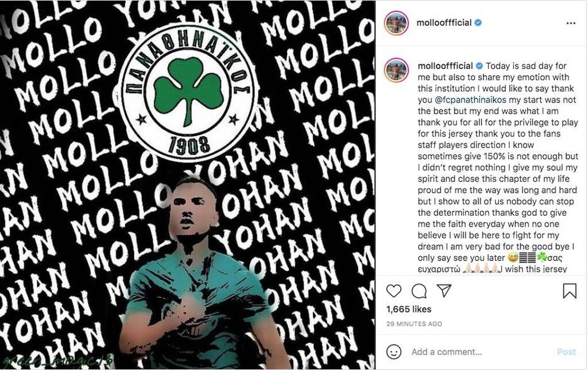View the list of 1,665 likes
This screenshot has height=370, width=588.
click(408, 309)
